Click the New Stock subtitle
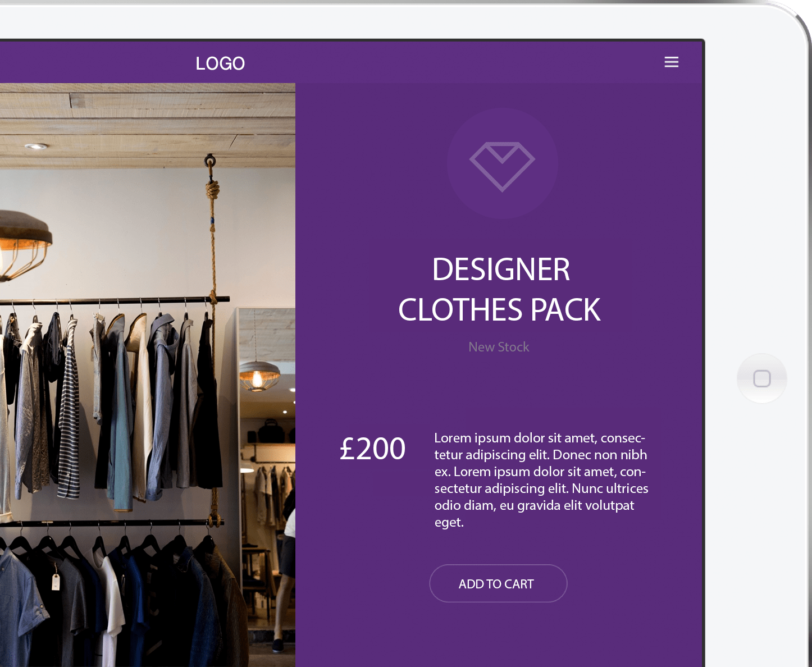 499,347
